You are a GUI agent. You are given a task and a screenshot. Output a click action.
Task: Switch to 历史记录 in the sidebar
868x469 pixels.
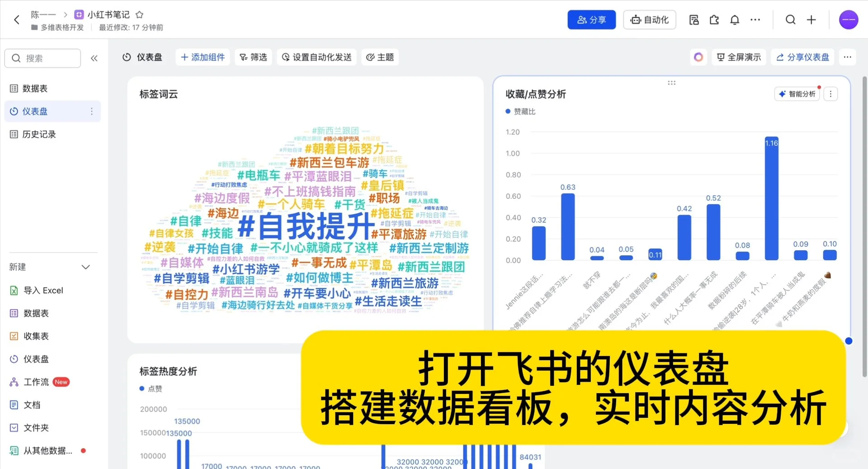click(x=39, y=134)
